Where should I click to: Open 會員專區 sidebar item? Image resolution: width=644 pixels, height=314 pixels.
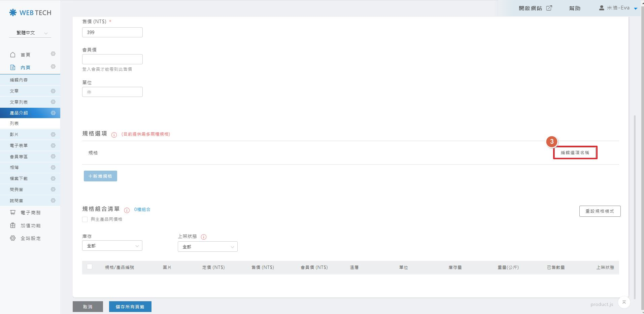[x=19, y=156]
